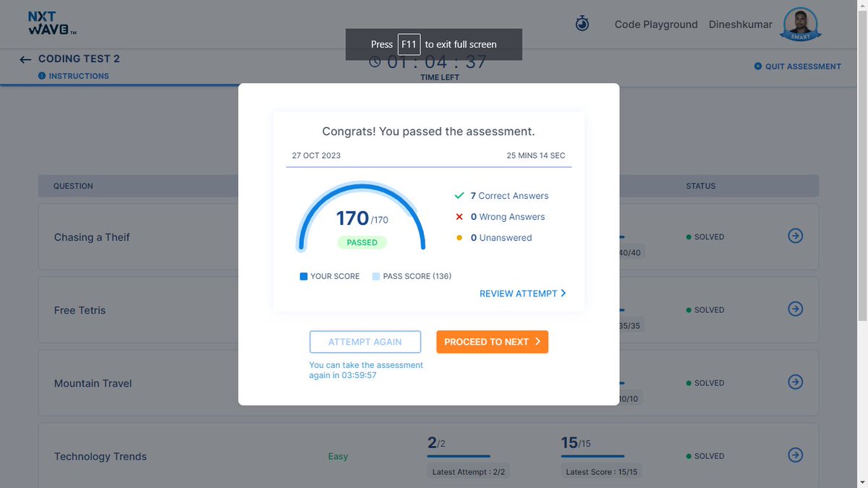Click the Coding Test 2 title
The height and width of the screenshot is (488, 868).
coord(79,59)
